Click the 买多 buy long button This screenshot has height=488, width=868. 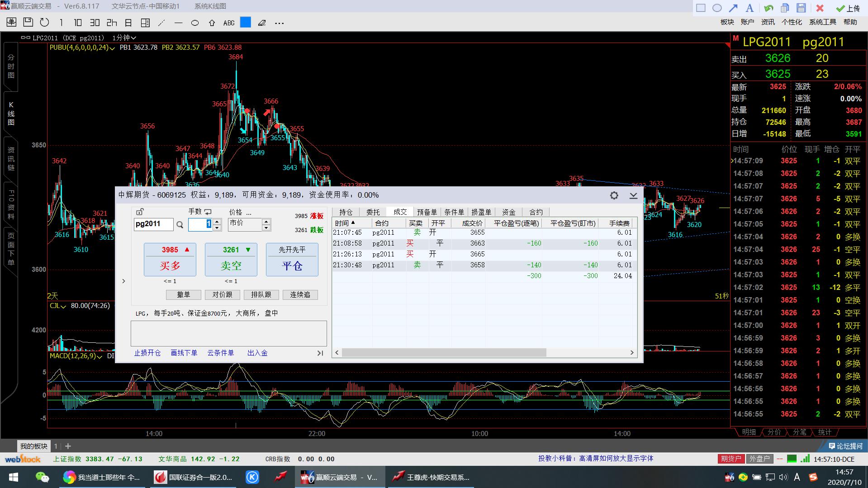170,260
